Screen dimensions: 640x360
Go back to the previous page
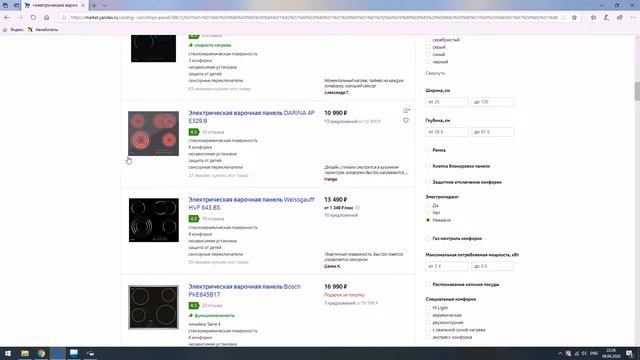tap(7, 18)
